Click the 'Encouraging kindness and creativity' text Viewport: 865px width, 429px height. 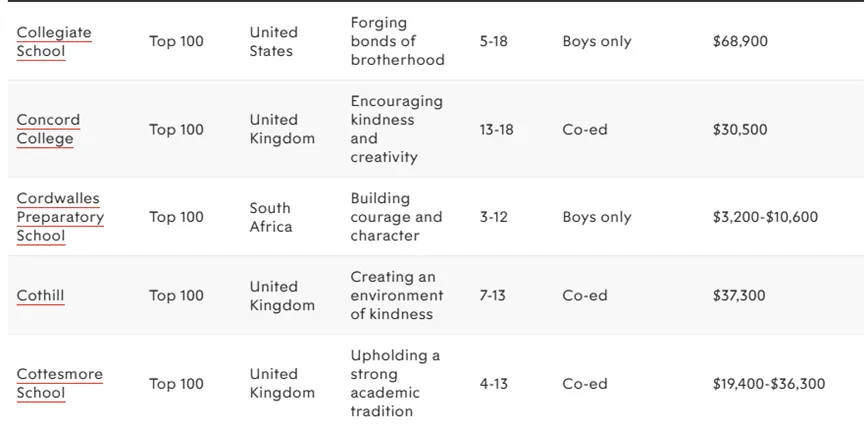coord(397,129)
